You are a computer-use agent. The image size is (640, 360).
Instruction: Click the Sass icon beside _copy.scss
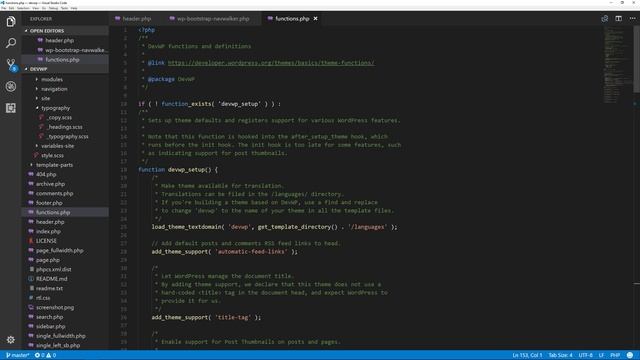tap(41, 118)
